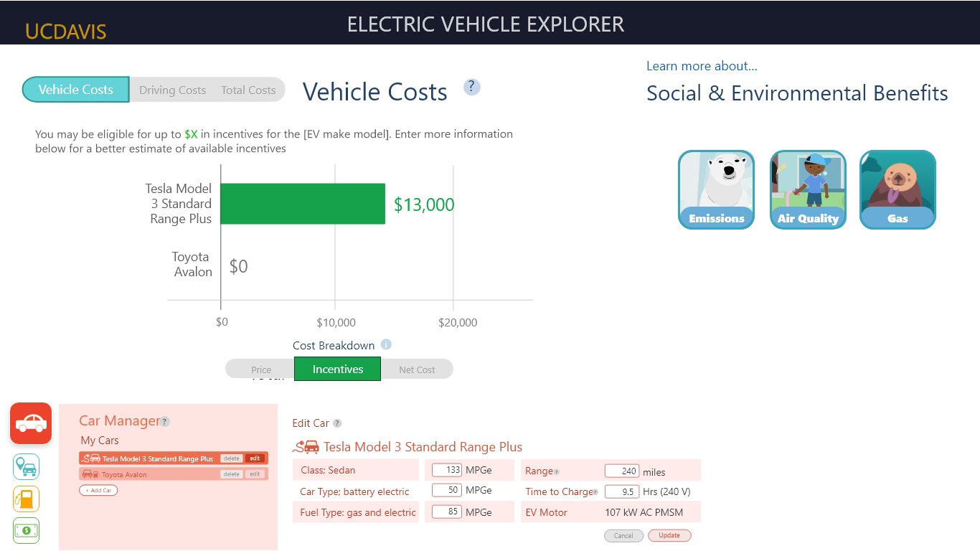Image resolution: width=980 pixels, height=551 pixels.
Task: Switch to the Total Costs tab
Action: [248, 90]
